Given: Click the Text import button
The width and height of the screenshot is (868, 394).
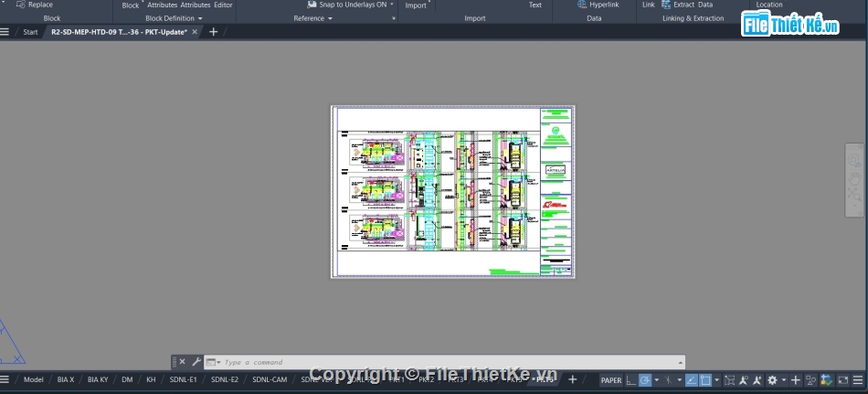Looking at the screenshot, I should coord(535,5).
